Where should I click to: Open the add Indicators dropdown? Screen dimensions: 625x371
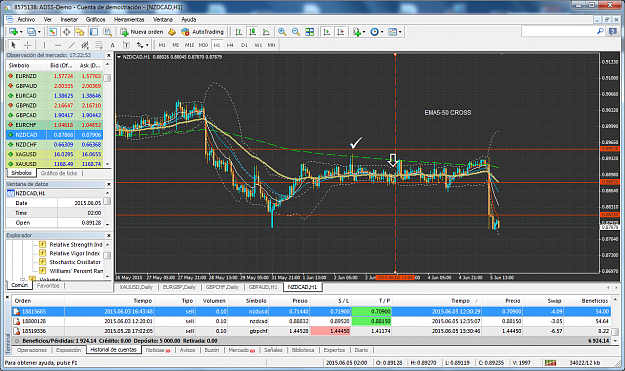click(359, 32)
